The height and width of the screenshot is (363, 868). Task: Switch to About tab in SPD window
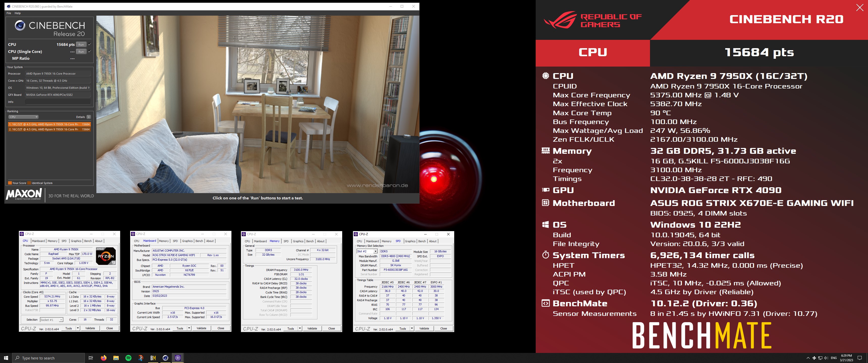click(433, 241)
